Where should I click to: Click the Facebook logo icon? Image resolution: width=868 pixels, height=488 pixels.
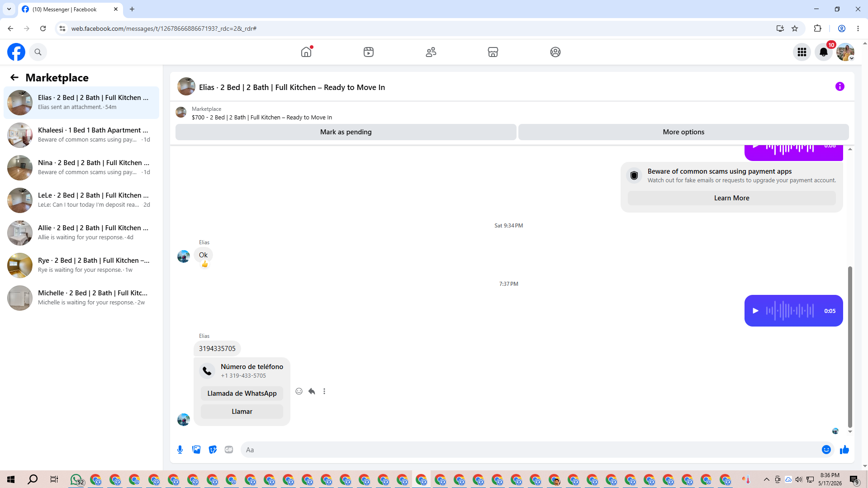pyautogui.click(x=16, y=52)
